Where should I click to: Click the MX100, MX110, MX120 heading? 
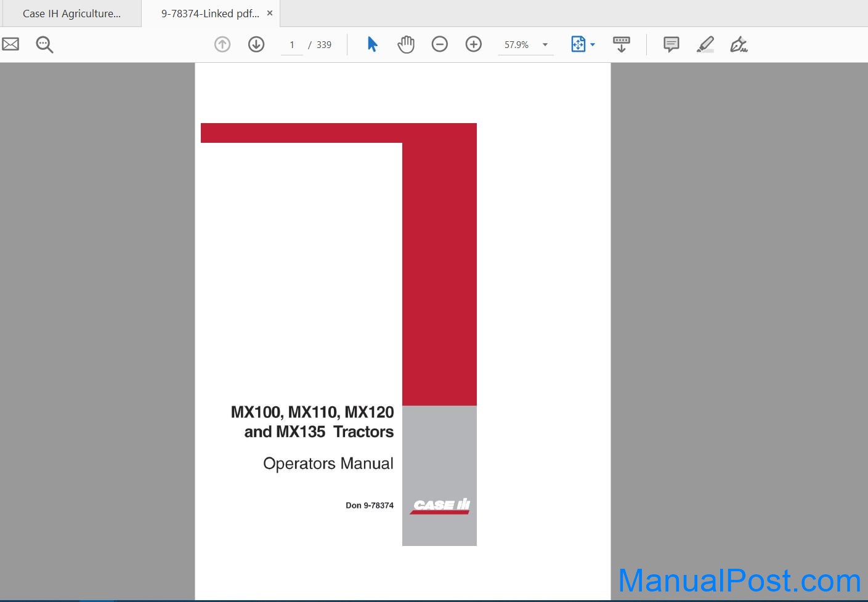[x=312, y=412]
